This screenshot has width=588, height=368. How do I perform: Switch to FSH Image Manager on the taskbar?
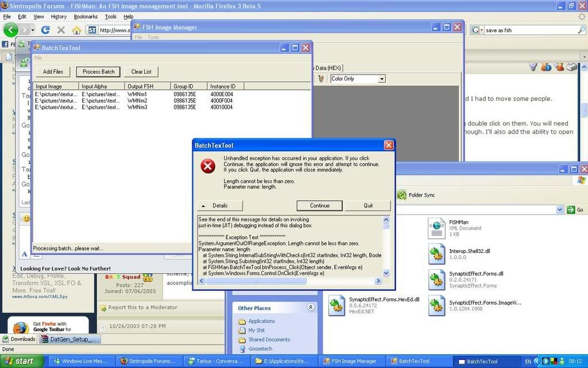point(351,361)
